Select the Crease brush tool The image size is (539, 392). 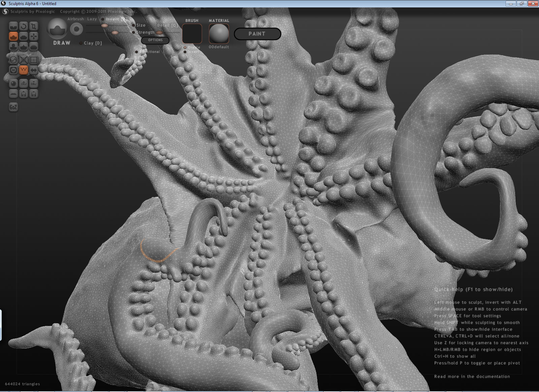point(13,26)
